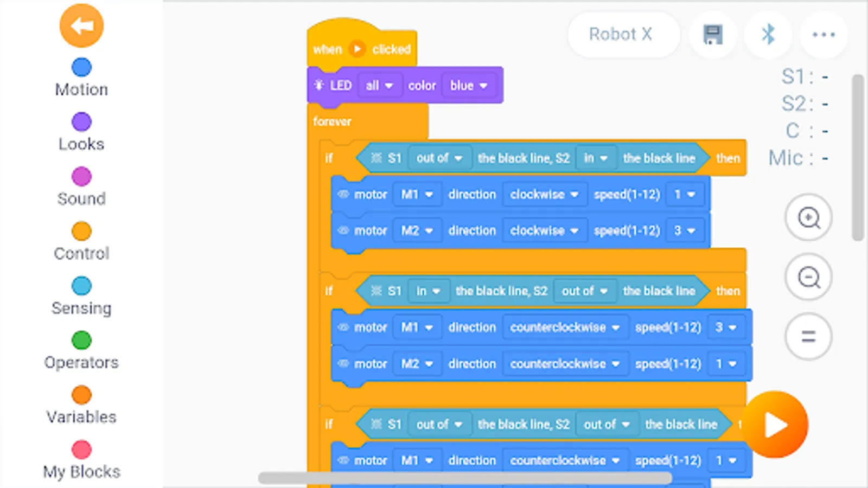868x488 pixels.
Task: Click the horizontal scrollbar at the bottom
Action: (465, 478)
